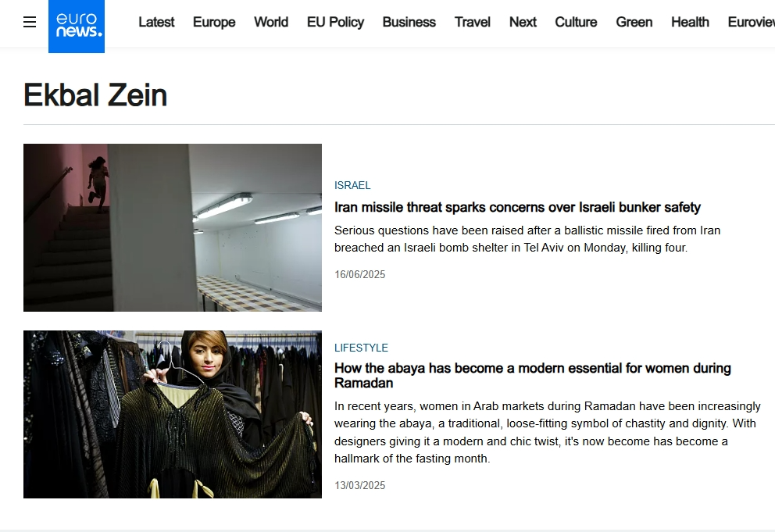Viewport: 775px width, 532px height.
Task: Open the World section
Action: coord(271,22)
